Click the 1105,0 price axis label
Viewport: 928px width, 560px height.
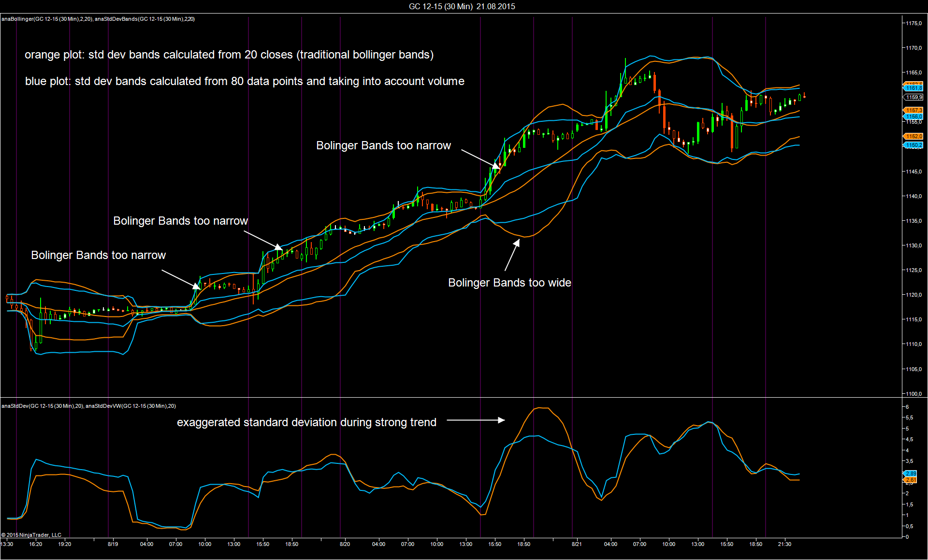point(913,369)
